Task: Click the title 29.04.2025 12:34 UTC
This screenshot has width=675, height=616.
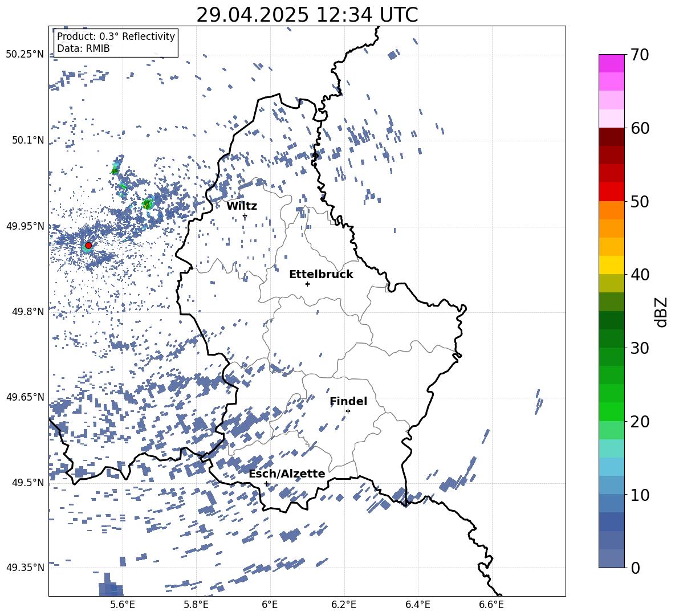Action: pyautogui.click(x=307, y=15)
